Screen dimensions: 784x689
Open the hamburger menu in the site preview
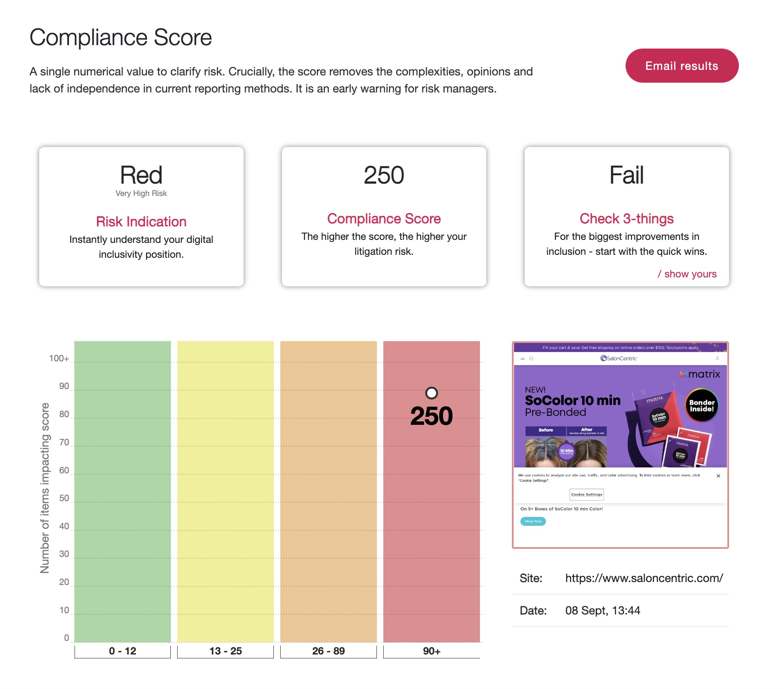[x=523, y=359]
